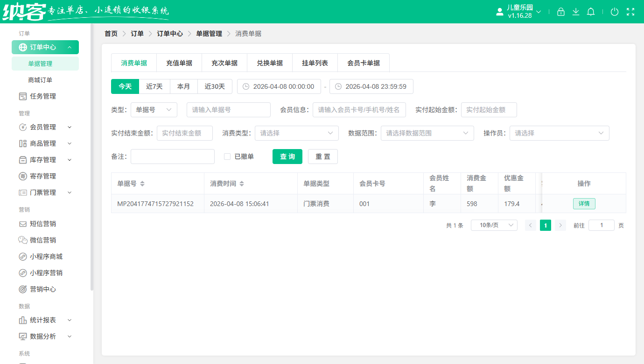Click the 详情 button on the order row
Image resolution: width=644 pixels, height=364 pixels.
(584, 203)
